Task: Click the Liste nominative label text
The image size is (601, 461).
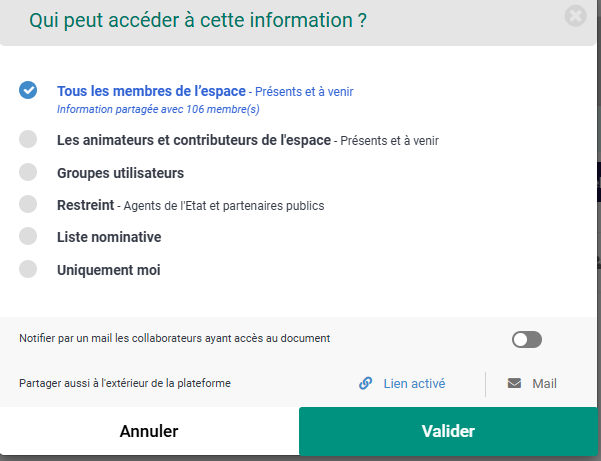Action: click(109, 237)
